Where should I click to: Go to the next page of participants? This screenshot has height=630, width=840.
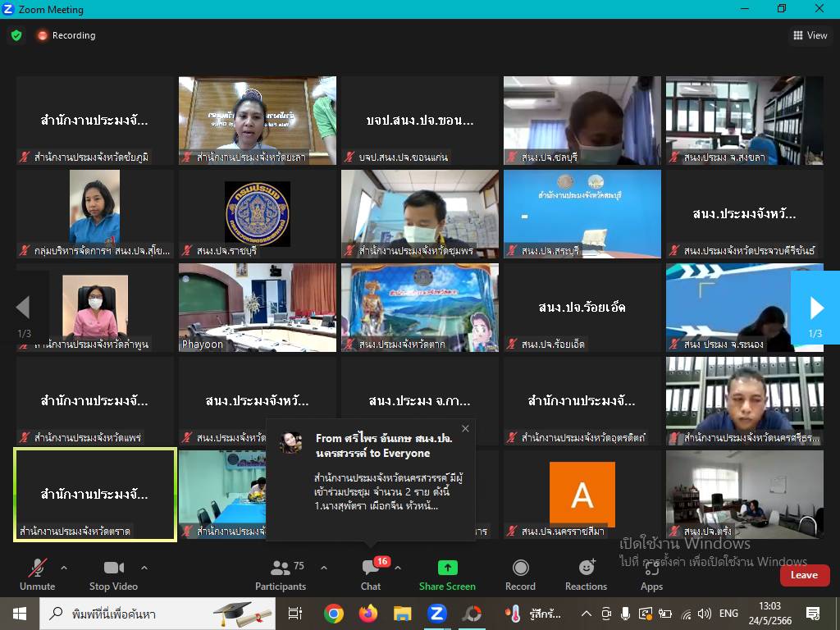tap(815, 308)
